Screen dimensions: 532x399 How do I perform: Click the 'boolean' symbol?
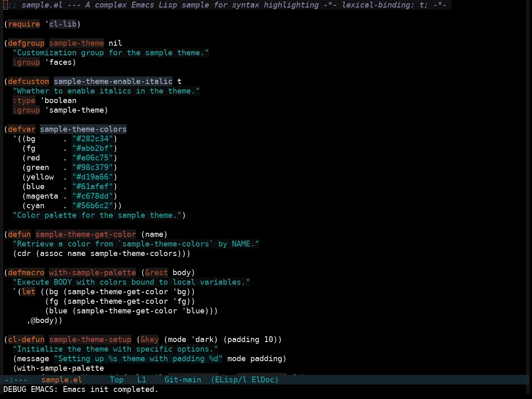click(61, 101)
